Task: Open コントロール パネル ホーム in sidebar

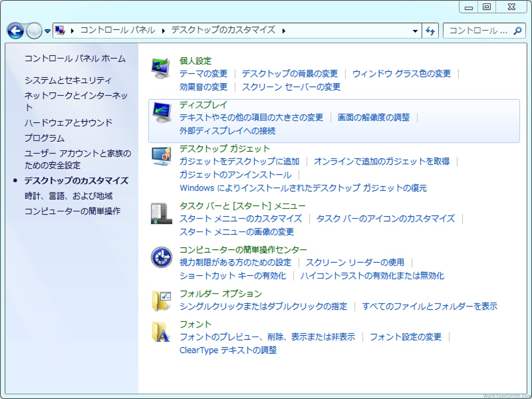Action: (75, 59)
